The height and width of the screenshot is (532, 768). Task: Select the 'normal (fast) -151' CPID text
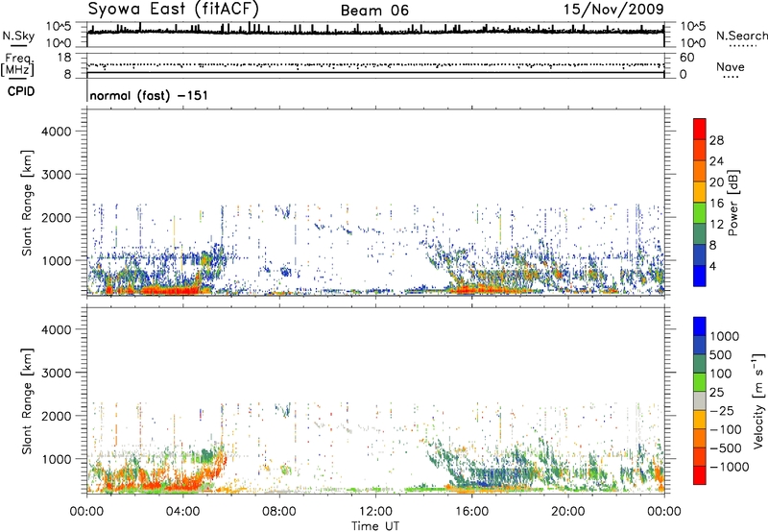coord(149,95)
